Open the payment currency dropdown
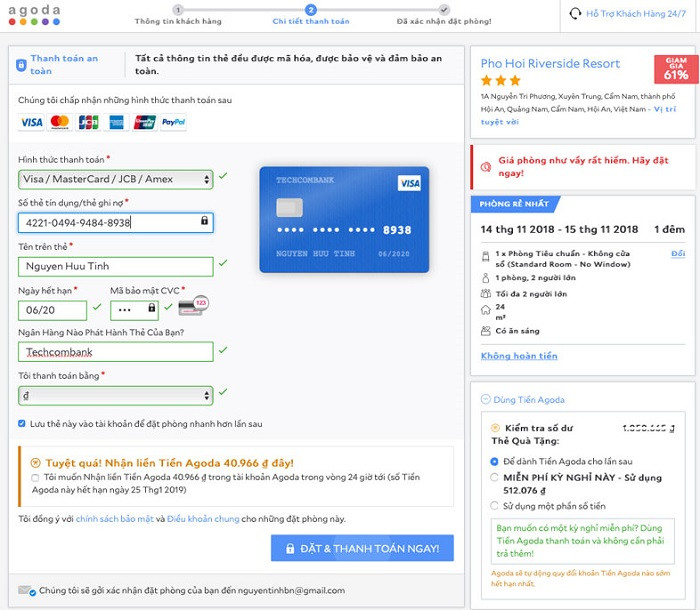The image size is (700, 610). 115,396
